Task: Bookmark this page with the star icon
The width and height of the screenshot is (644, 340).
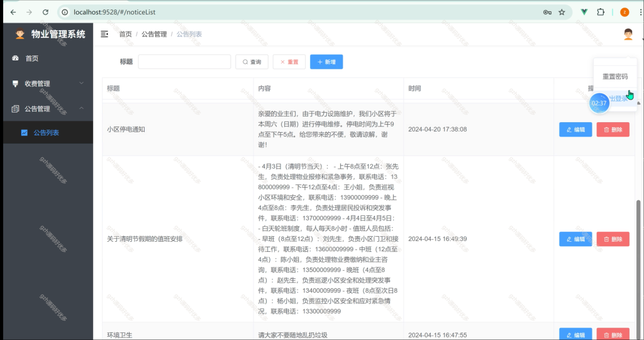Action: pyautogui.click(x=562, y=13)
